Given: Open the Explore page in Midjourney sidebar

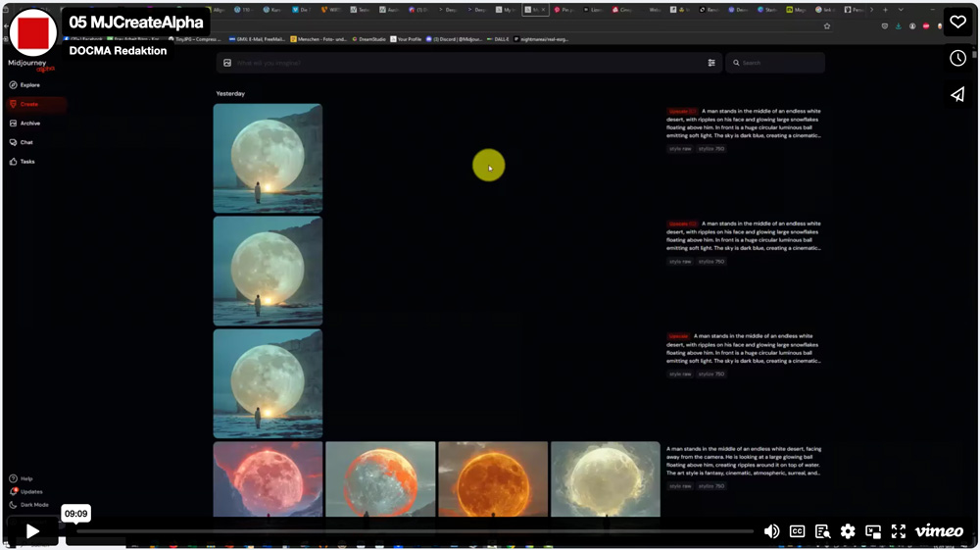Looking at the screenshot, I should (x=29, y=85).
